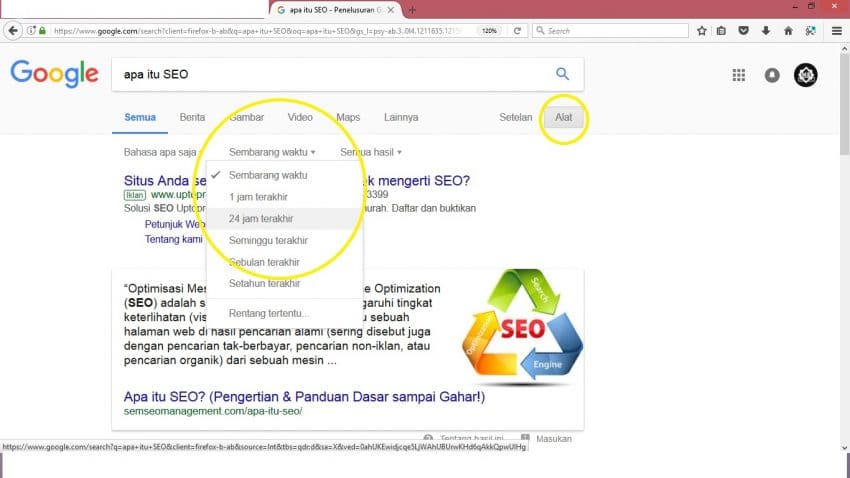
Task: Select '24 jam terakhir' time filter
Action: pos(261,218)
